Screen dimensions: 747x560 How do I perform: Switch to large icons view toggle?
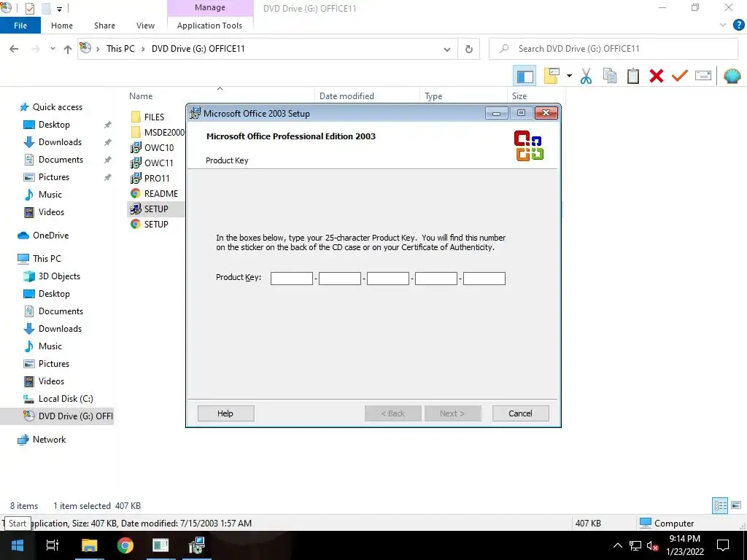tap(736, 506)
